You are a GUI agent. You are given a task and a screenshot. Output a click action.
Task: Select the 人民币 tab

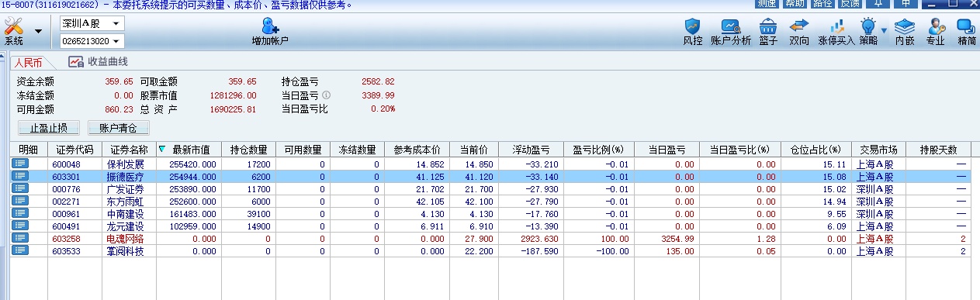coord(29,63)
